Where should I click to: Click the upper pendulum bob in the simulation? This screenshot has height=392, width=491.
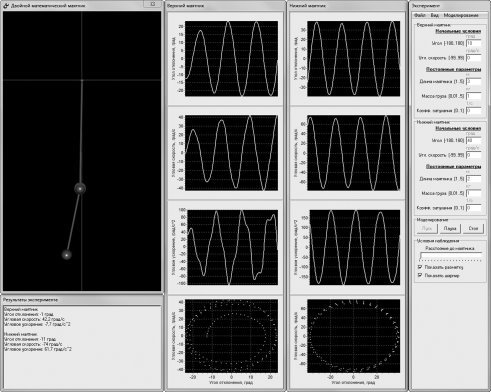[80, 189]
